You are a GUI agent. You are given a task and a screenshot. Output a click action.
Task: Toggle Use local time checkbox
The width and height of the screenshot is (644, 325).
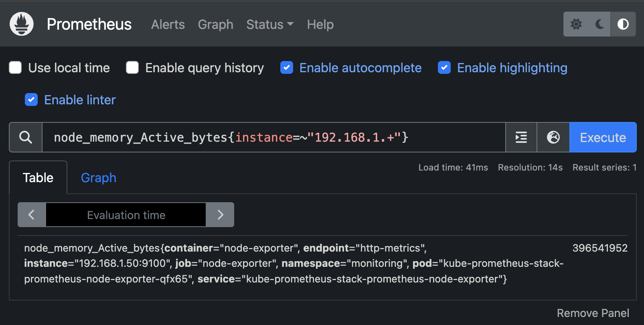(x=15, y=67)
